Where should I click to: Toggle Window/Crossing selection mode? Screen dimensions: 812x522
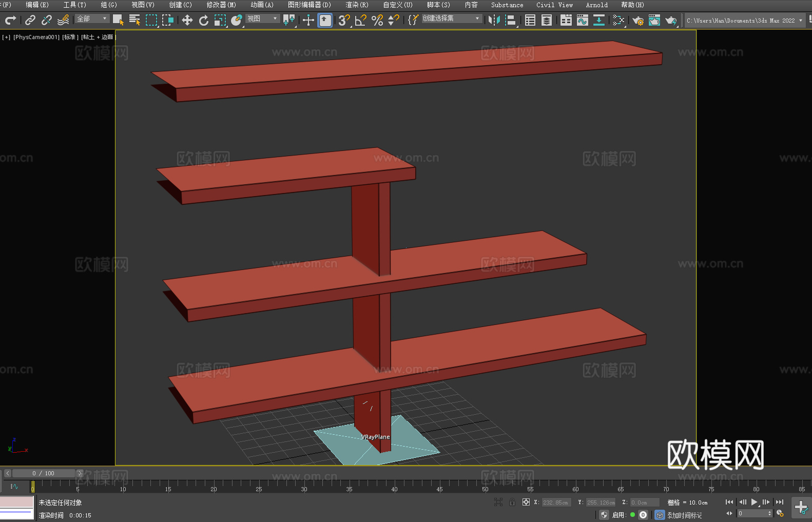click(x=168, y=20)
